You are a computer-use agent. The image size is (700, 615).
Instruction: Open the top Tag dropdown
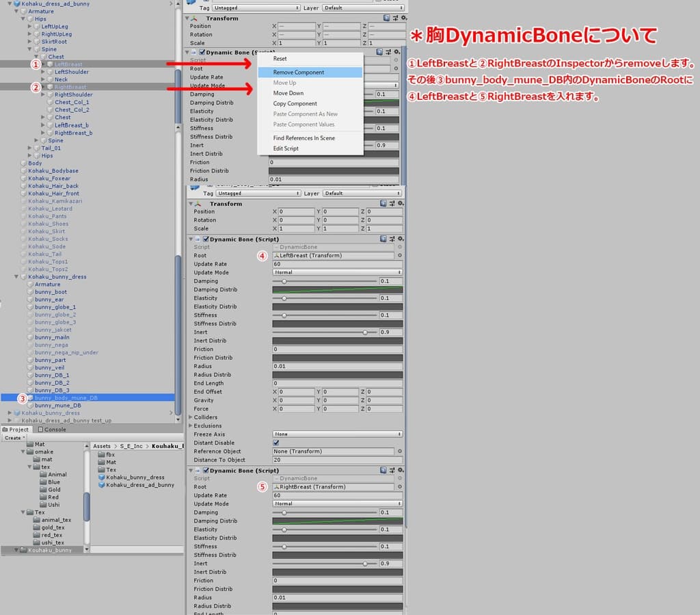tap(256, 8)
